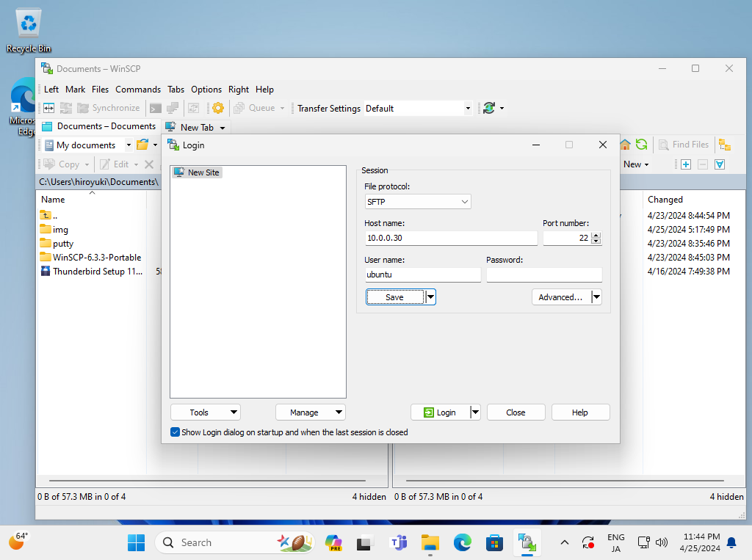Open the Preferences gear icon
The width and height of the screenshot is (752, 560).
pos(218,108)
